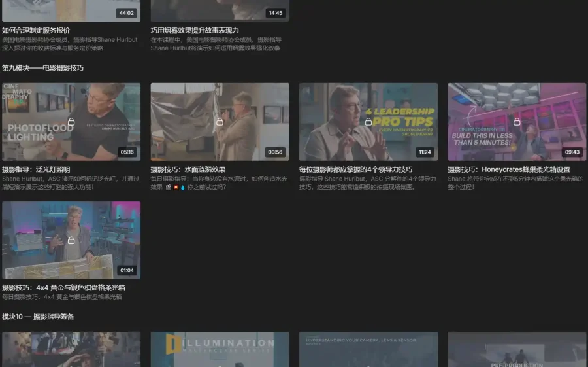This screenshot has width=588, height=367.
Task: Click description starting 摄影指导 Shane Hurlbut, ASC 分解
Action: coord(367,183)
